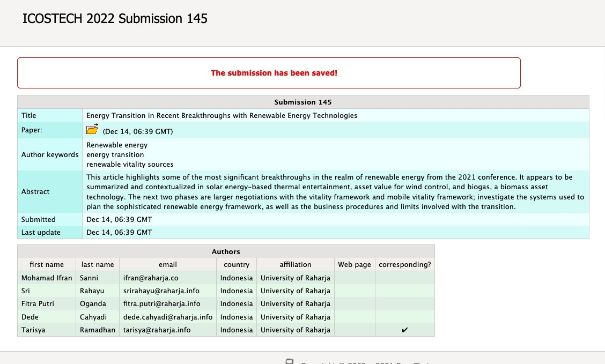Click the 'first name' column header

(x=47, y=264)
